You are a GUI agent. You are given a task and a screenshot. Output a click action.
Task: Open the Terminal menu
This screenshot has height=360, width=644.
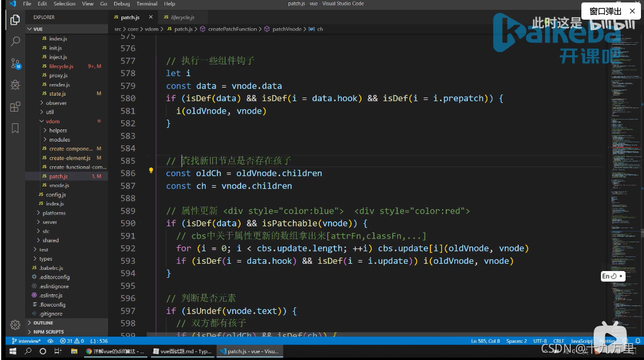[x=147, y=4]
